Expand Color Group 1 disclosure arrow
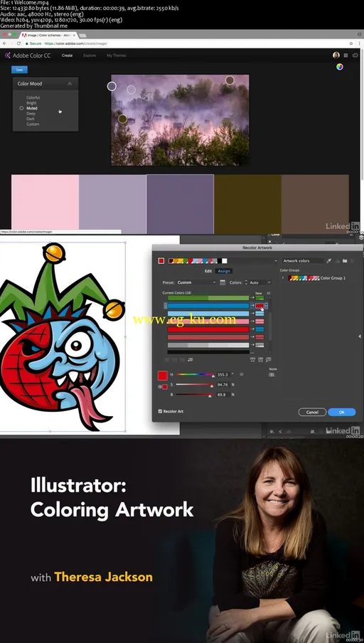 (283, 278)
